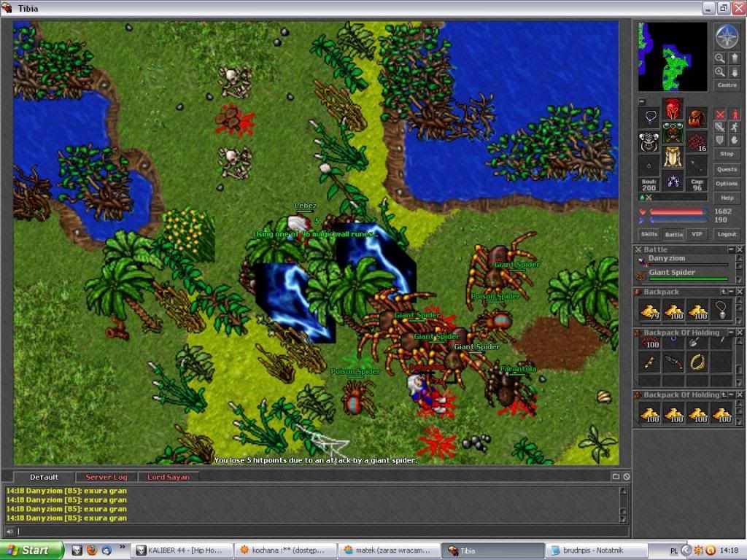
Task: Pick the wand item beside the crossbow
Action: click(649, 362)
